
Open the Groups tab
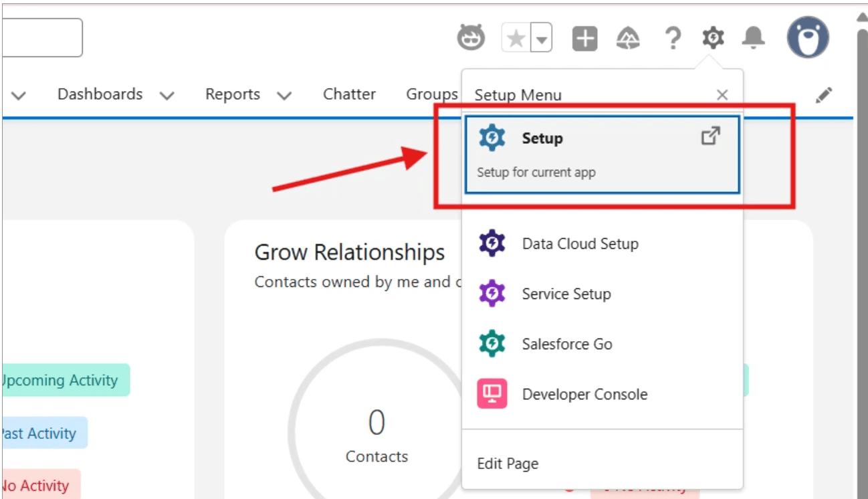tap(431, 94)
